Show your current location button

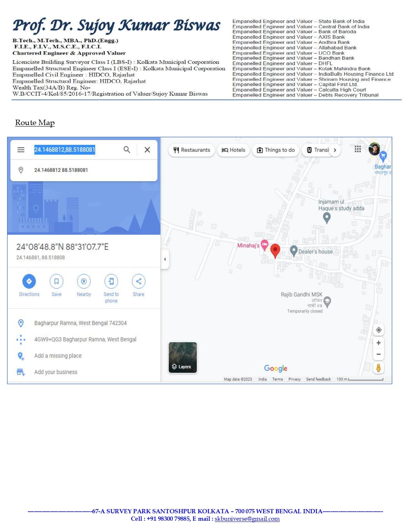[379, 330]
